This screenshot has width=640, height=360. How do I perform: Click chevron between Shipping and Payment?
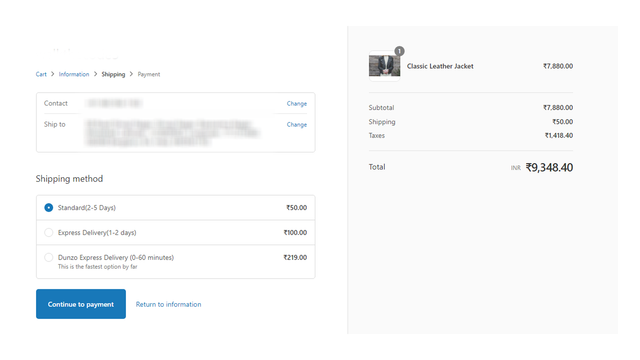131,74
